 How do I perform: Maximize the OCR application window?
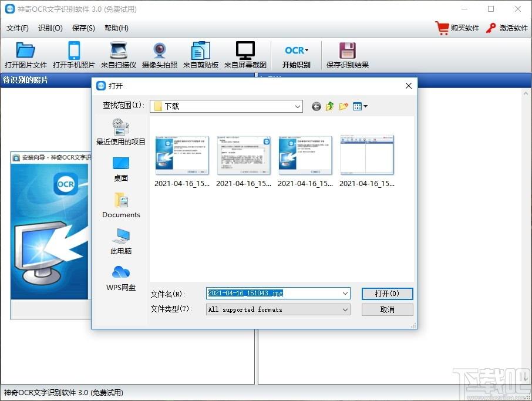point(491,9)
